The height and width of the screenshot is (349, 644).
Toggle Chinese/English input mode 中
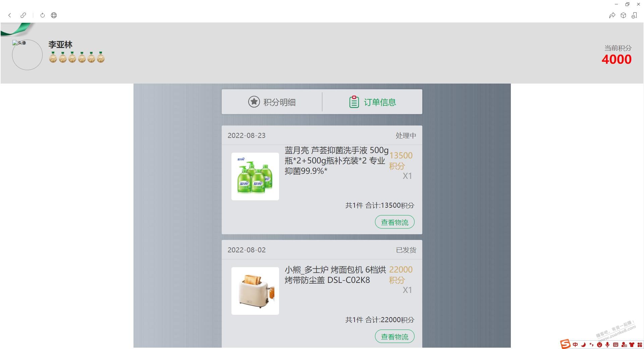[x=575, y=345]
